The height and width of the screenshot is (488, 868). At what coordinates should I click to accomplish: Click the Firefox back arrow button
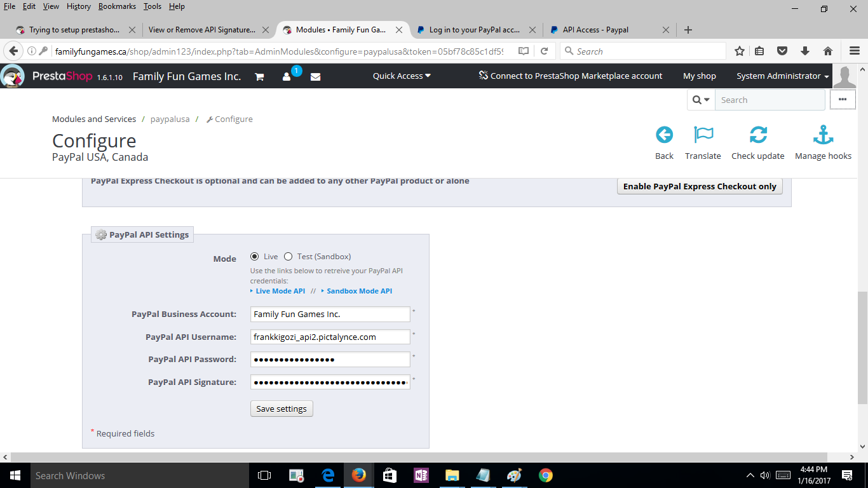pyautogui.click(x=13, y=51)
